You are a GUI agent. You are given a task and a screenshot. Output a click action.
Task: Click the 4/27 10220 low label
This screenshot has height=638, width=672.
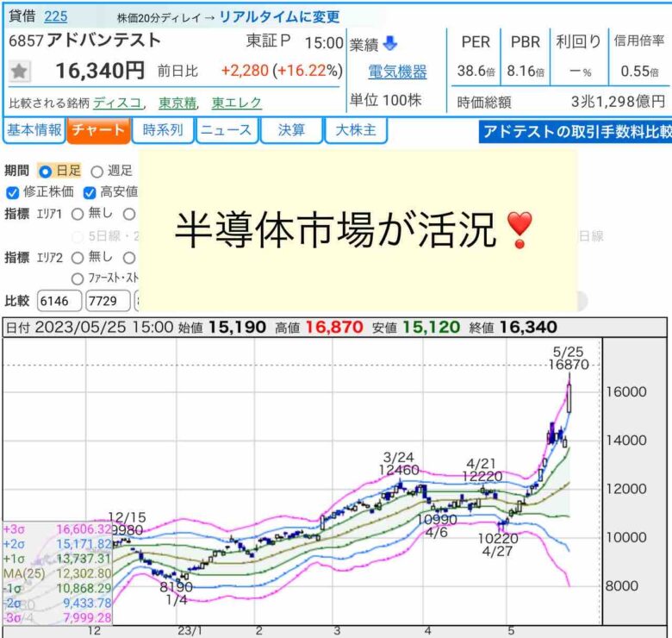[x=498, y=545]
